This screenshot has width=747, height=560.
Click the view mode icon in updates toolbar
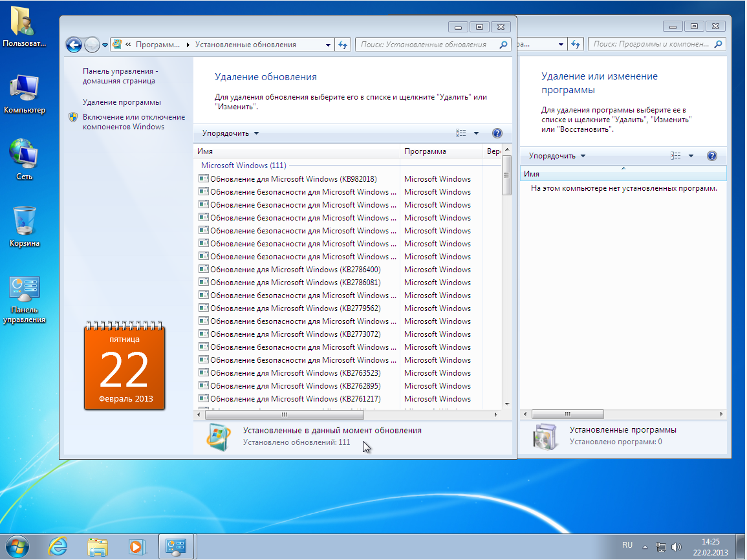(461, 133)
